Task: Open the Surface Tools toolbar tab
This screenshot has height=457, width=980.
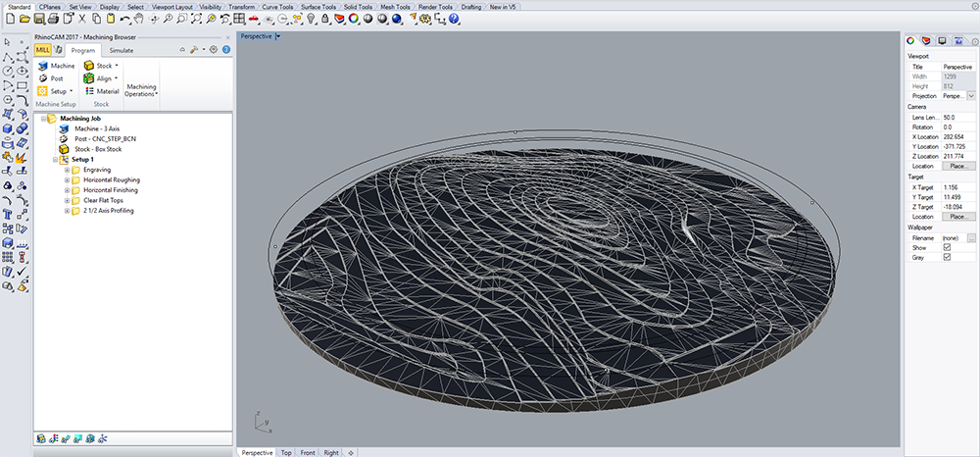Action: 319,6
